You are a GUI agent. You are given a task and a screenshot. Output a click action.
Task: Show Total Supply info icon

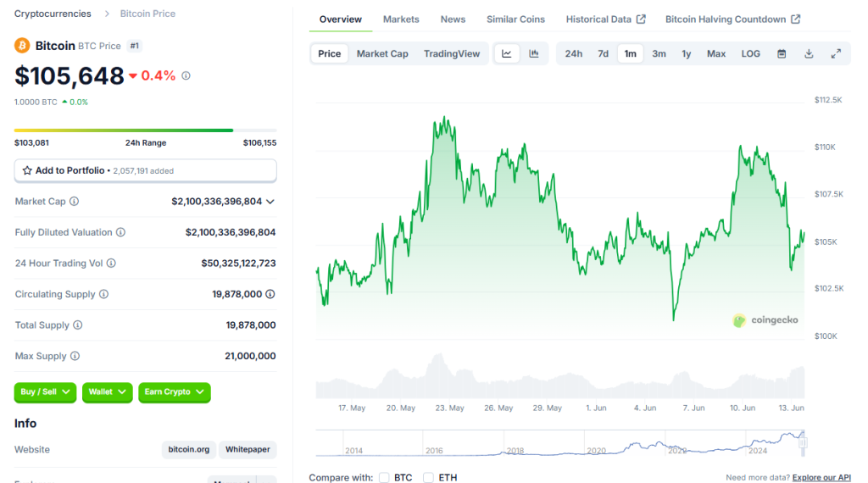pyautogui.click(x=77, y=325)
